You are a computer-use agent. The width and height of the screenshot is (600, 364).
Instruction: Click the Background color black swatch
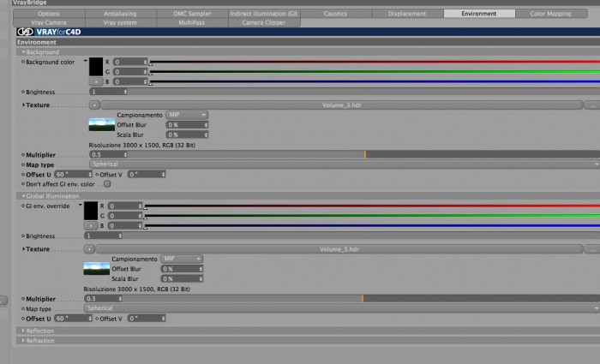96,67
